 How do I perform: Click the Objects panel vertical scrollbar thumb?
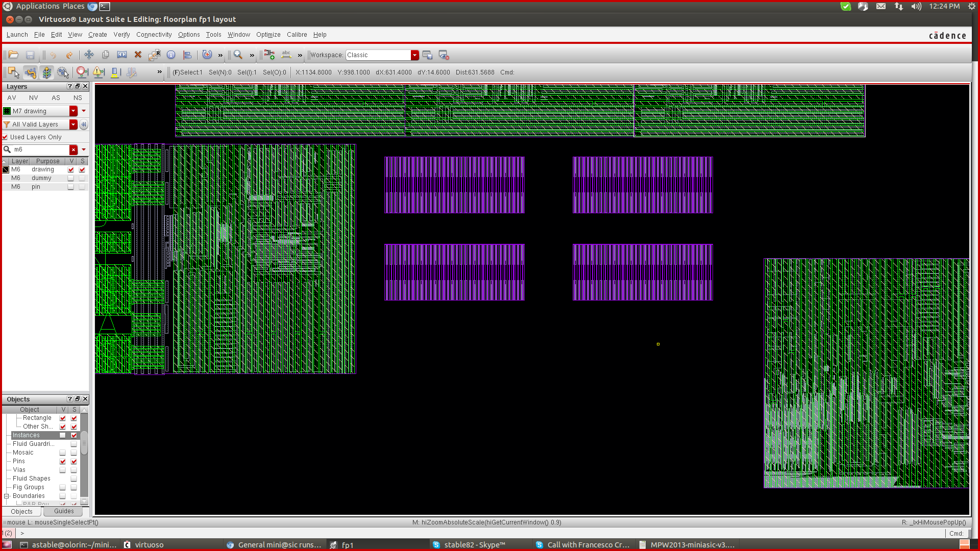click(x=84, y=442)
